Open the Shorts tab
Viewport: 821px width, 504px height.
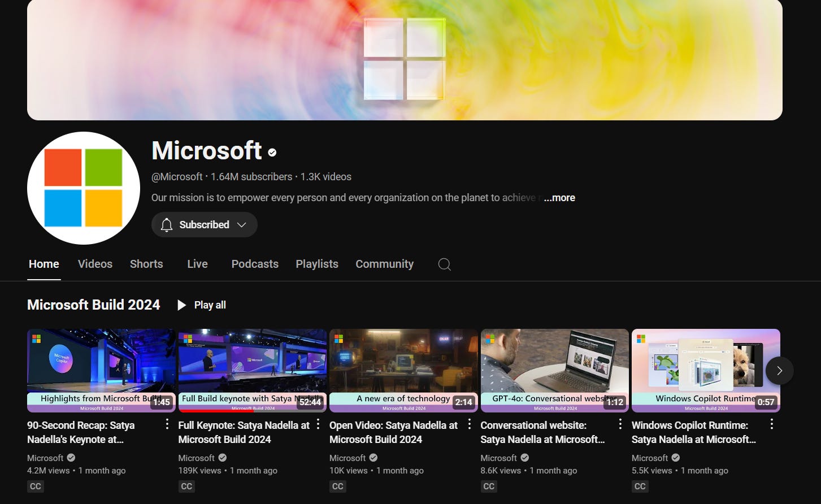(146, 264)
